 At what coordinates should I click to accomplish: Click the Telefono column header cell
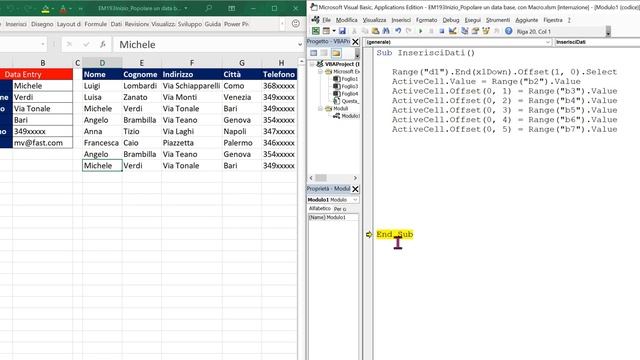279,74
